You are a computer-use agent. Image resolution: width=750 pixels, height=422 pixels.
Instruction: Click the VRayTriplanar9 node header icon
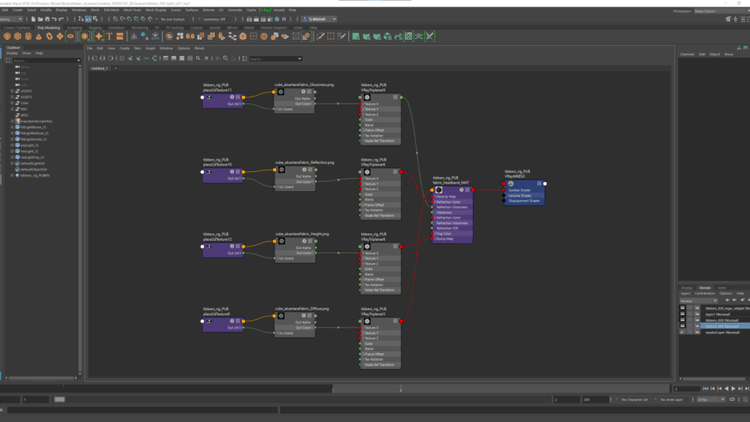367,98
